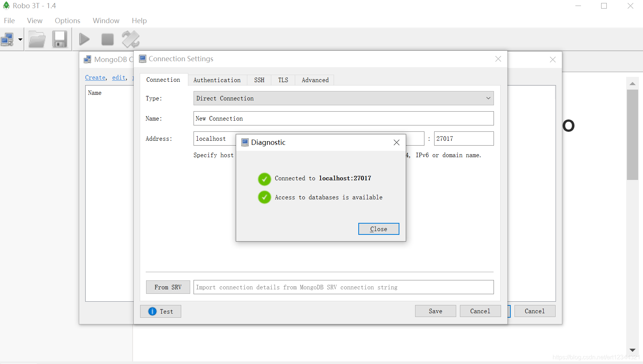Image resolution: width=643 pixels, height=364 pixels.
Task: Click the port field showing 27017
Action: click(x=464, y=139)
